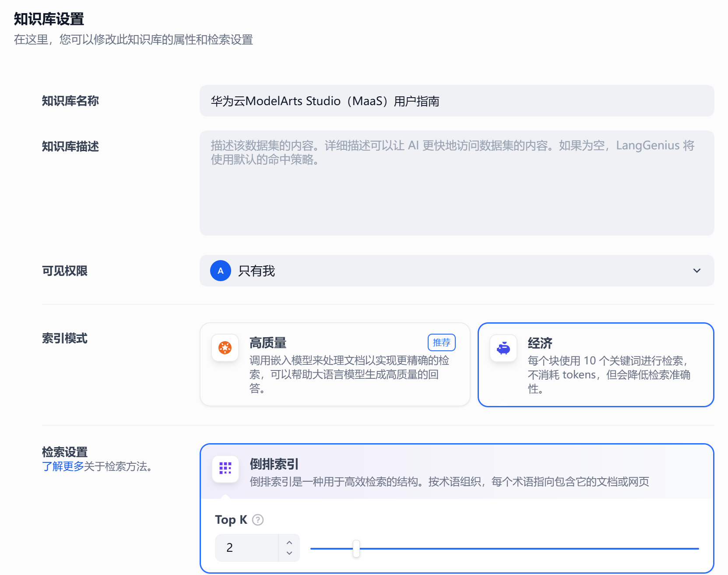Click the 知识库描述 label
This screenshot has width=728, height=575.
(70, 146)
